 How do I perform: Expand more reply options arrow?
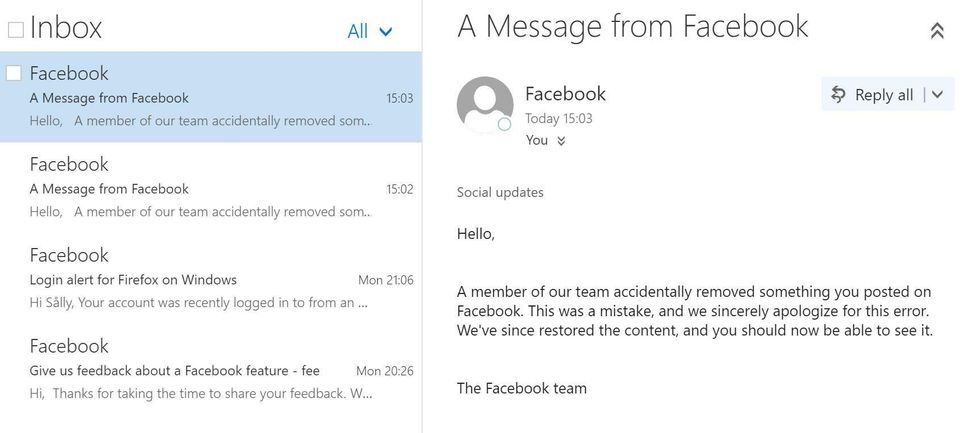point(937,95)
